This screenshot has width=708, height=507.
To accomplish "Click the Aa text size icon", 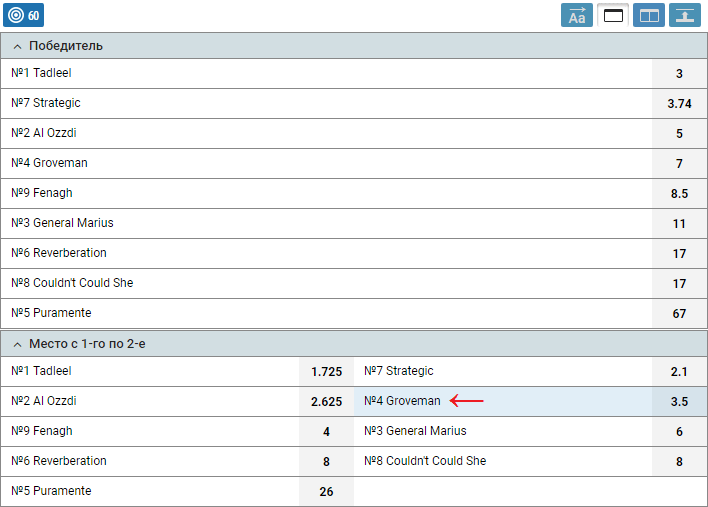I will coord(577,15).
